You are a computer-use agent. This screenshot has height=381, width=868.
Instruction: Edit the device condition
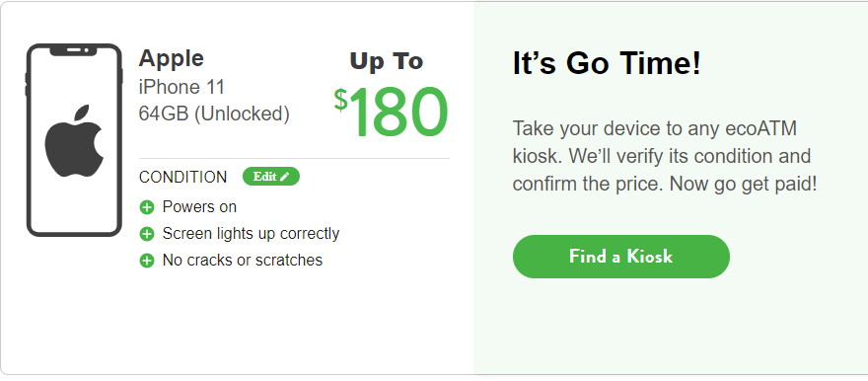coord(271,177)
